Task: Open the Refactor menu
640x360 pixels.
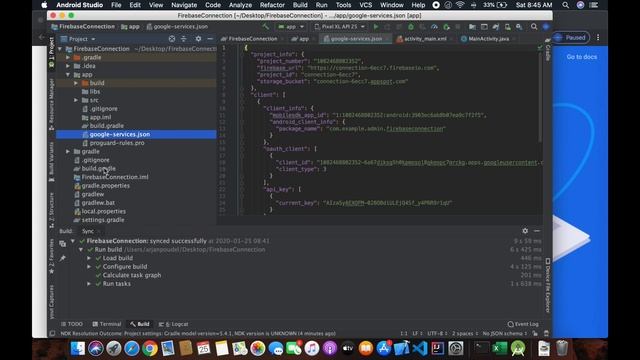Action: coord(272,5)
